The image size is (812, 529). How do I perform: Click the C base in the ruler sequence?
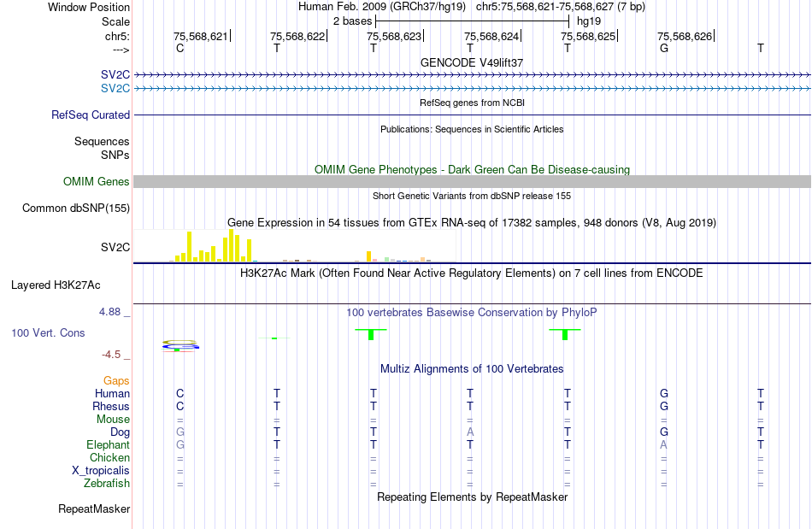pos(179,48)
